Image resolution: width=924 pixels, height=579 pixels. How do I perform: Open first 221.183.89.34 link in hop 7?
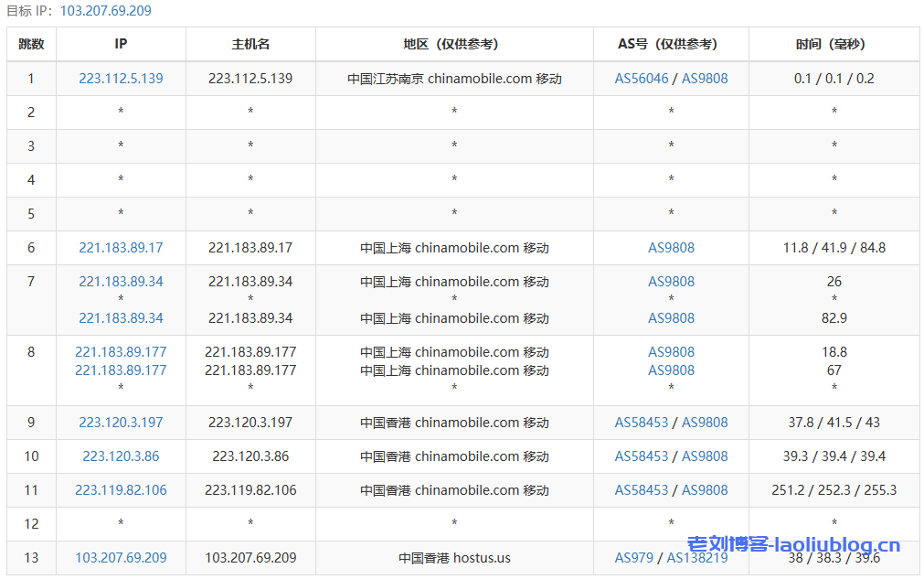tap(121, 282)
